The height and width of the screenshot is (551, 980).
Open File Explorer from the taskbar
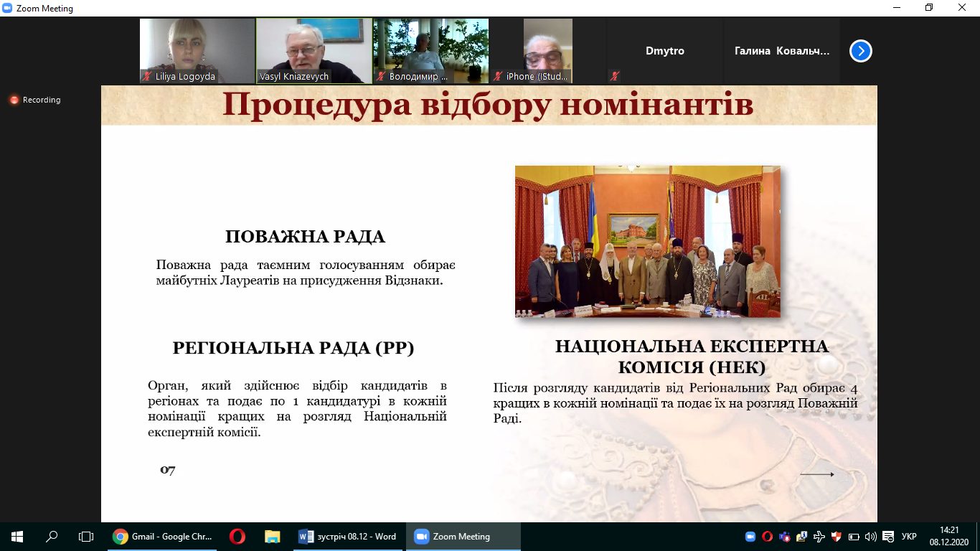tap(272, 537)
